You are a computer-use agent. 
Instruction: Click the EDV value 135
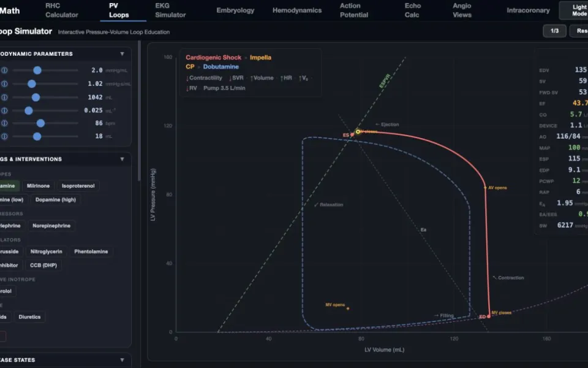point(581,70)
